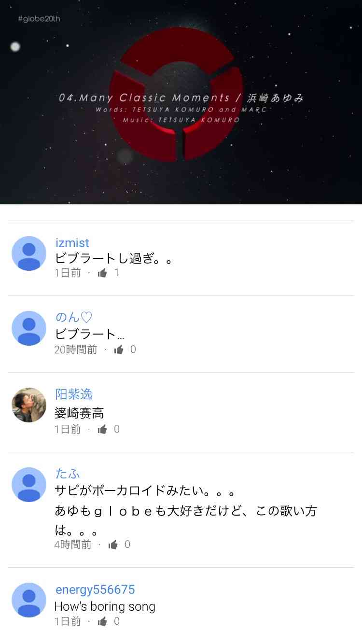Screen dimensions: 362x644
Task: Open energy556675 username link
Action: tap(95, 589)
